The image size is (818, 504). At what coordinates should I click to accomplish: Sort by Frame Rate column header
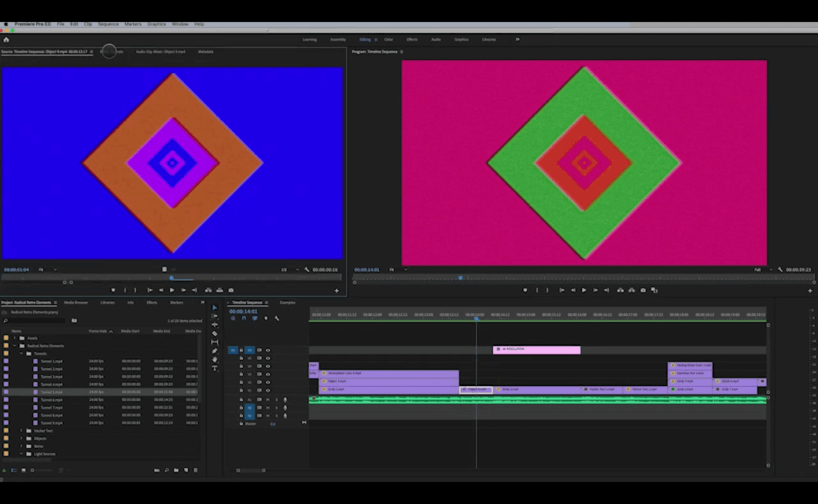tap(98, 331)
